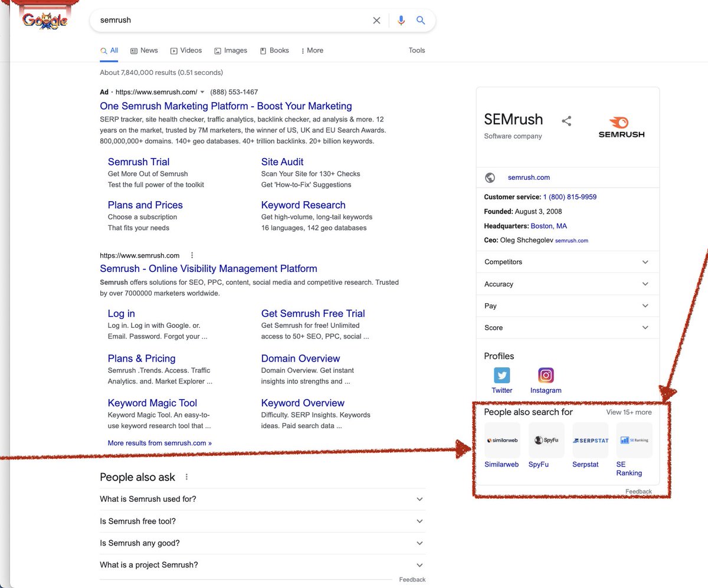Open 'Semrush - Online Visibility Management Platform' result

click(x=208, y=268)
